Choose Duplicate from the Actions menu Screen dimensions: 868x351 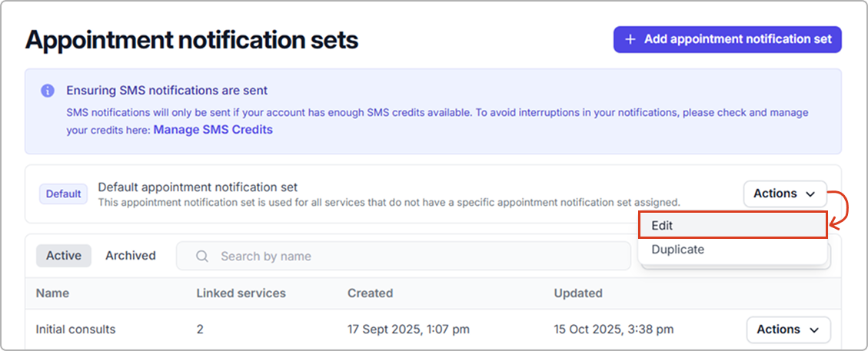(677, 250)
